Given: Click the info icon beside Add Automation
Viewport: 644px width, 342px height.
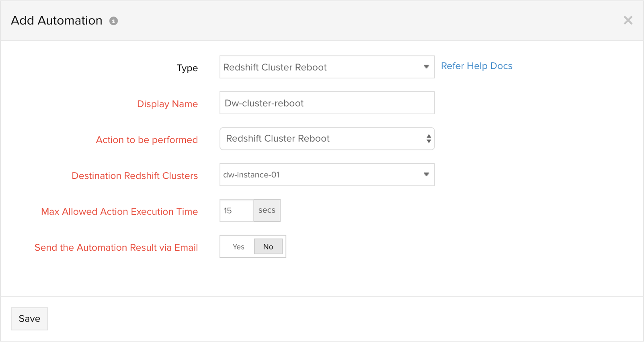Looking at the screenshot, I should [x=114, y=21].
